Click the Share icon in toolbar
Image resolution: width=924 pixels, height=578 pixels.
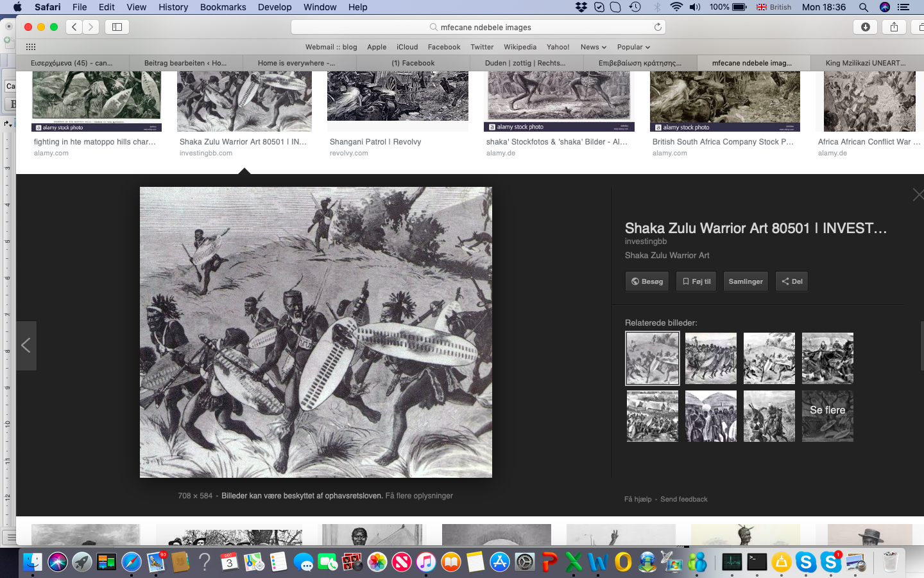894,27
